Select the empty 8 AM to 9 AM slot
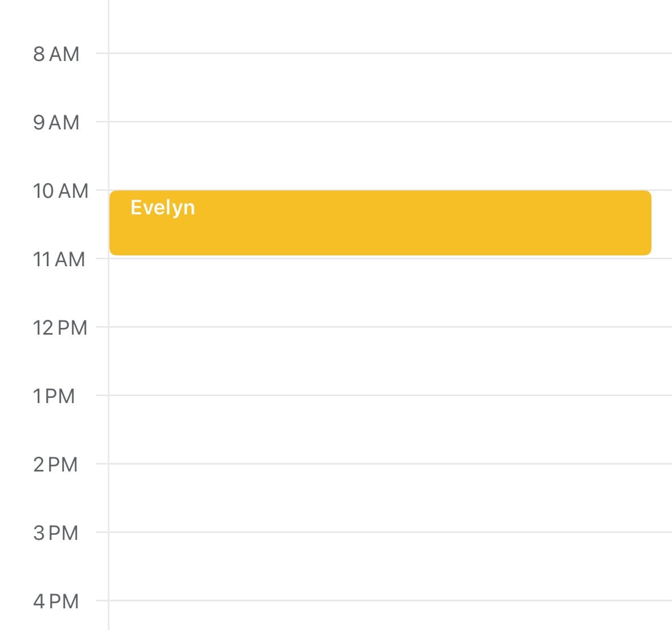The height and width of the screenshot is (630, 672). coord(390,87)
